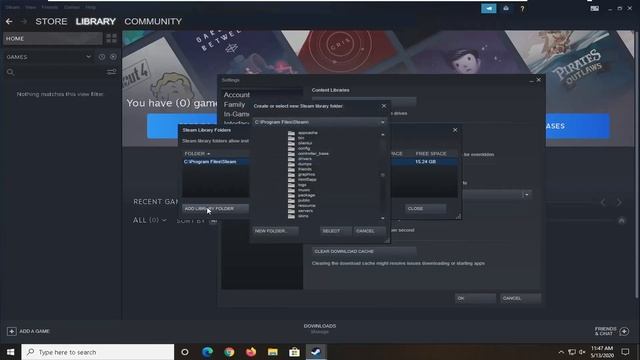Viewport: 640px width, 360px height.
Task: Open the dropdown arrow in Settings downloads panel
Action: (527, 195)
